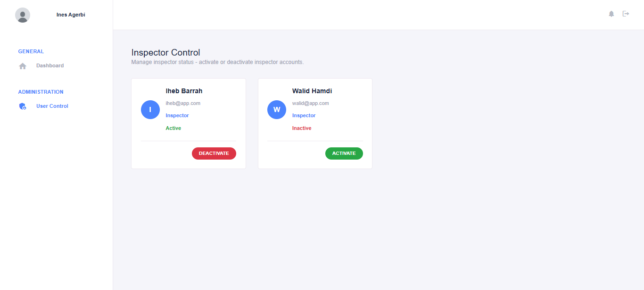Click the Inspector Control page title
The width and height of the screenshot is (644, 290).
165,52
